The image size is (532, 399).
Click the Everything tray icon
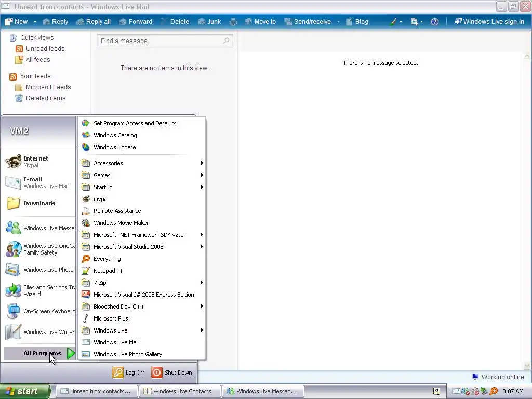(x=494, y=391)
